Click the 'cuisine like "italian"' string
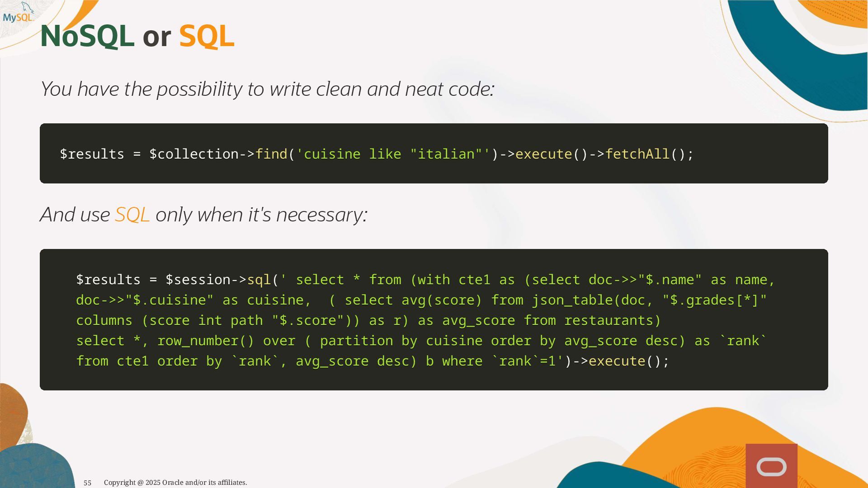This screenshot has width=868, height=488. 393,154
